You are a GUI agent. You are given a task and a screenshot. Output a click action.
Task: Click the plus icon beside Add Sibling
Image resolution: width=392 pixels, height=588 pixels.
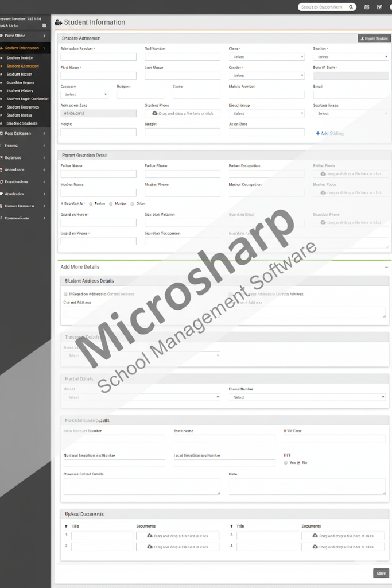pos(318,133)
